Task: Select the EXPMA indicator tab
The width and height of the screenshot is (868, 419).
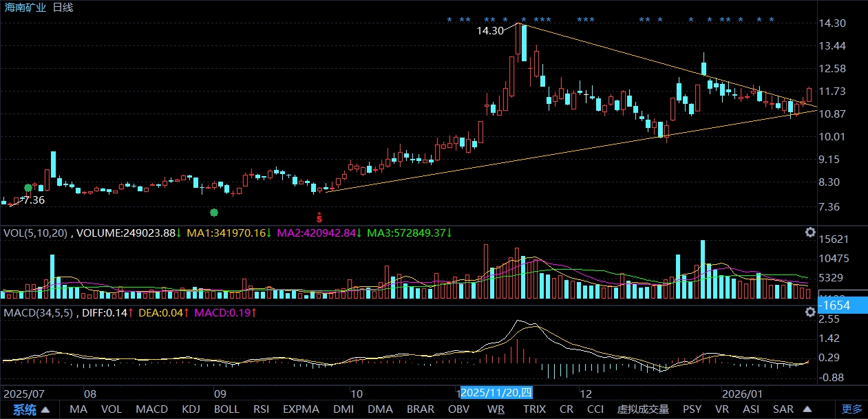Action: click(x=301, y=409)
